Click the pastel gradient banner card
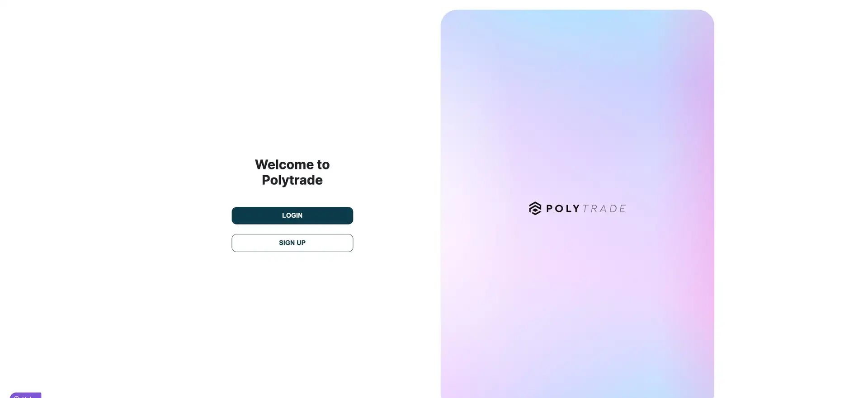The image size is (868, 398). (x=577, y=204)
